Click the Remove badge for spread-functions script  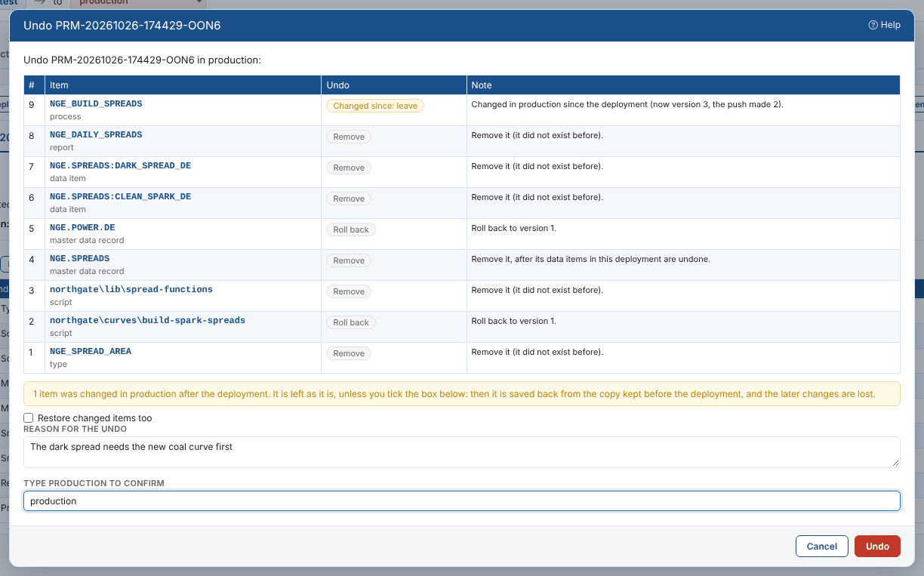(349, 291)
